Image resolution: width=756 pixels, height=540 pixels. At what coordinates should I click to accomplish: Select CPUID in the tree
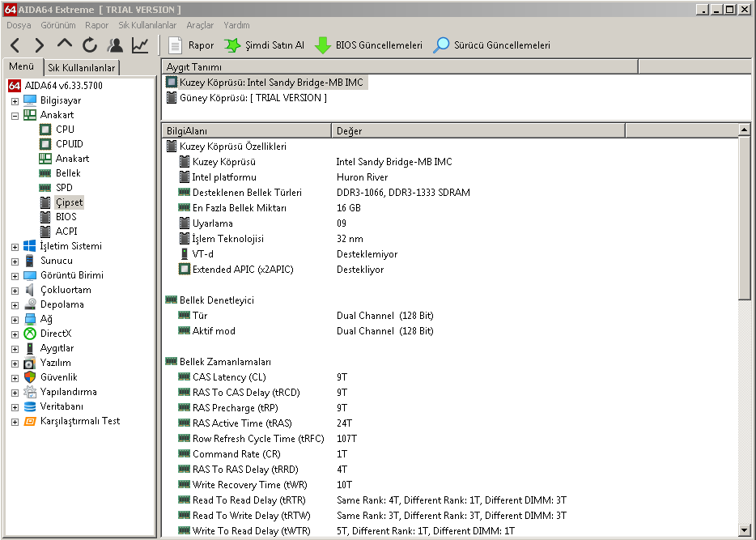pos(69,144)
